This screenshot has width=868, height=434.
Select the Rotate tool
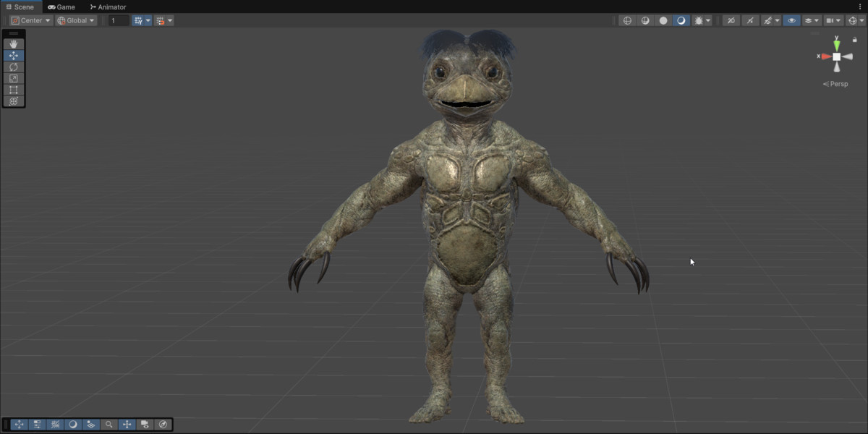point(14,67)
